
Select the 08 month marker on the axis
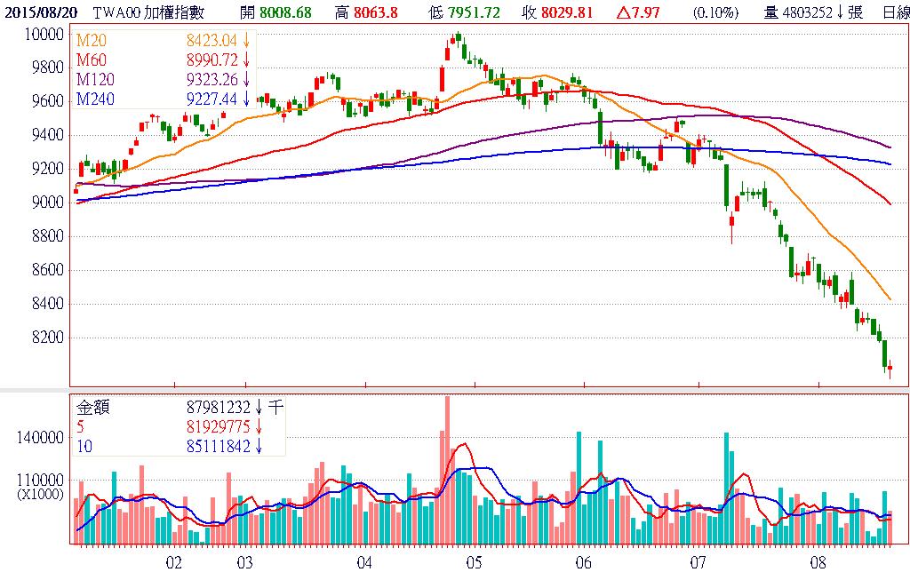point(818,562)
